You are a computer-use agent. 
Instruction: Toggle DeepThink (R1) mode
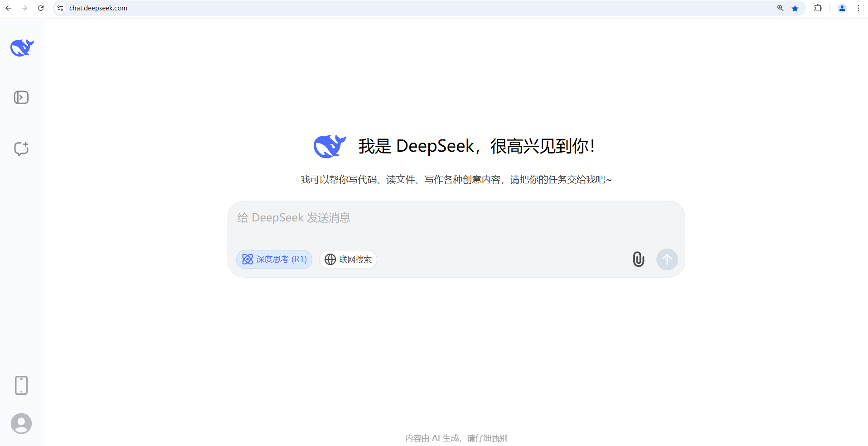[274, 259]
